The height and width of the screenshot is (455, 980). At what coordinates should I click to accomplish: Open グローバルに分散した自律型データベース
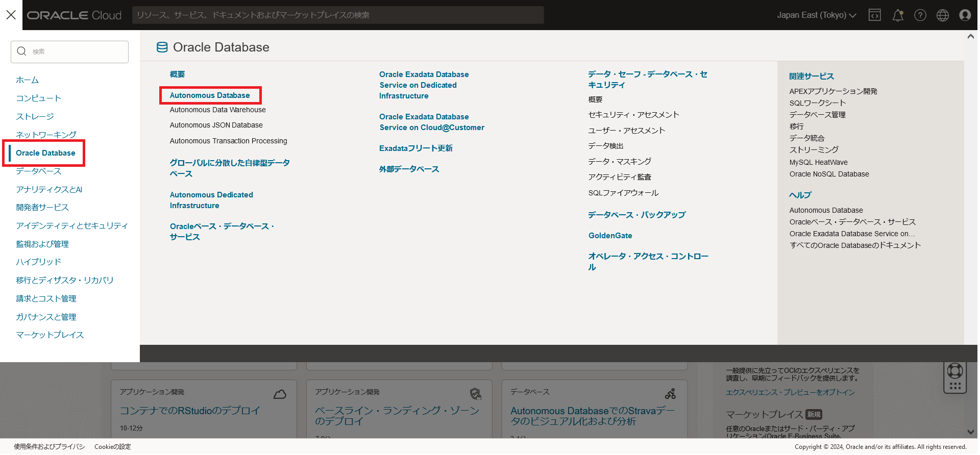pyautogui.click(x=230, y=168)
